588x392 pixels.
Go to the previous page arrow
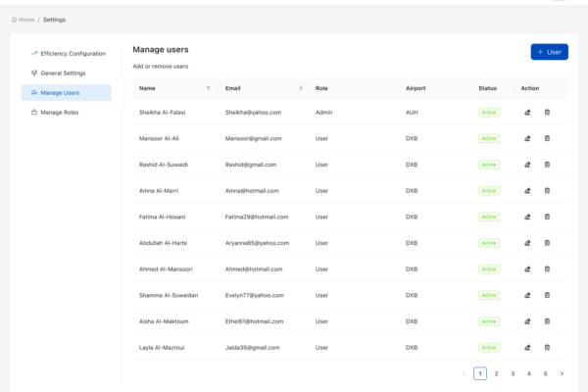pos(464,373)
